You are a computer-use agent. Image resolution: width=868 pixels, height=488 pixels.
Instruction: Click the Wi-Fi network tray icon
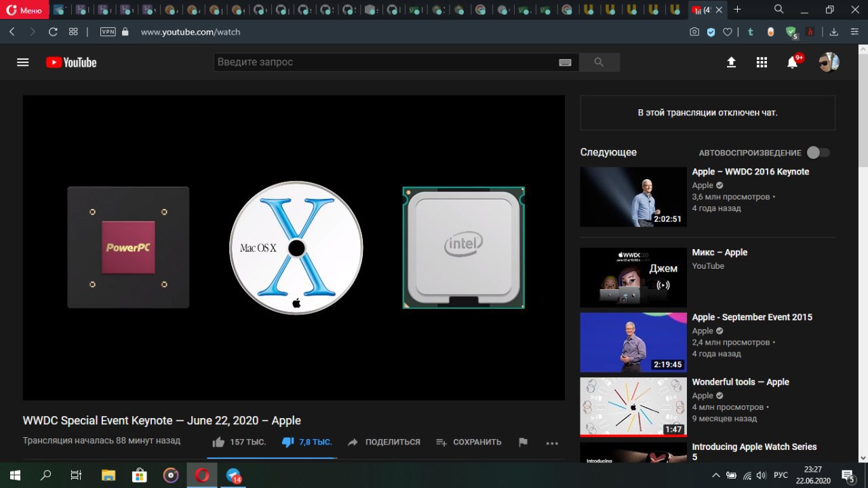click(x=747, y=475)
